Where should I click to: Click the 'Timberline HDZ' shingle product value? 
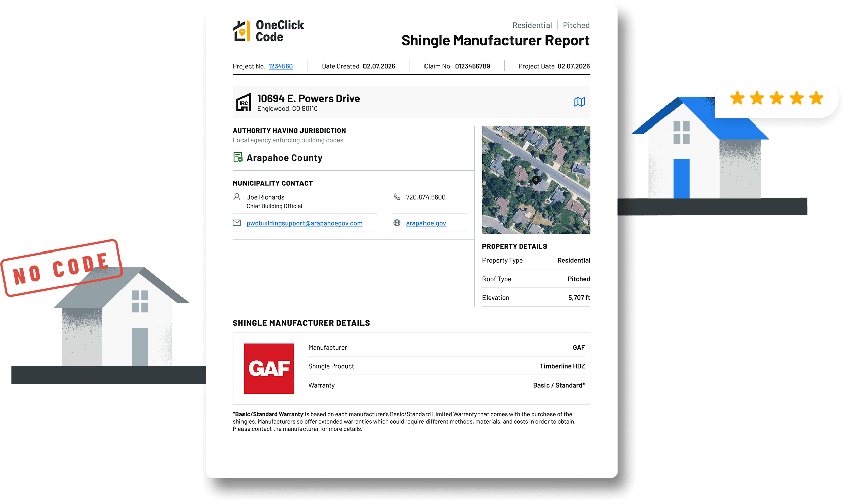tap(563, 366)
